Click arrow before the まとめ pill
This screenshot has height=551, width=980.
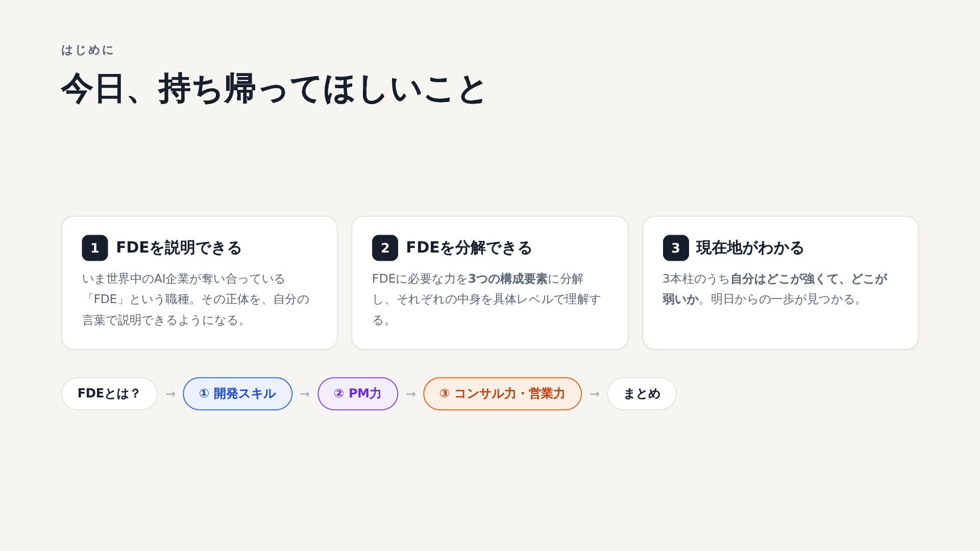tap(595, 394)
